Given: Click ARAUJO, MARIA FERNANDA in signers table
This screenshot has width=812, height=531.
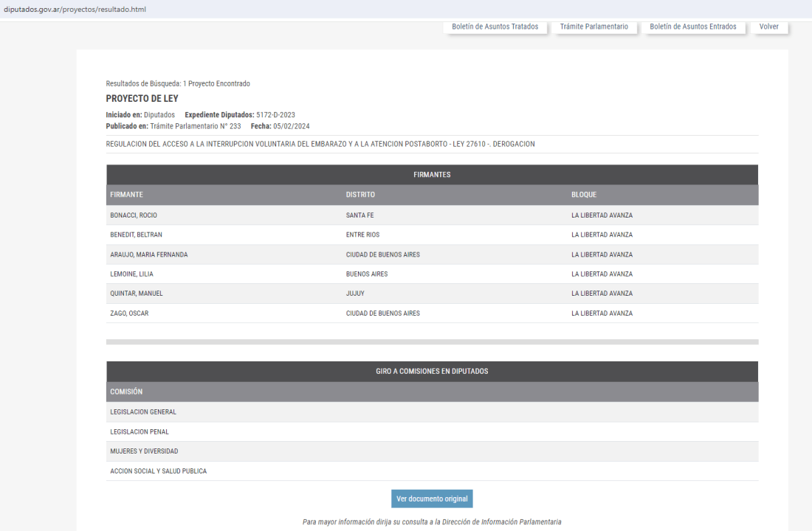Looking at the screenshot, I should coord(148,254).
